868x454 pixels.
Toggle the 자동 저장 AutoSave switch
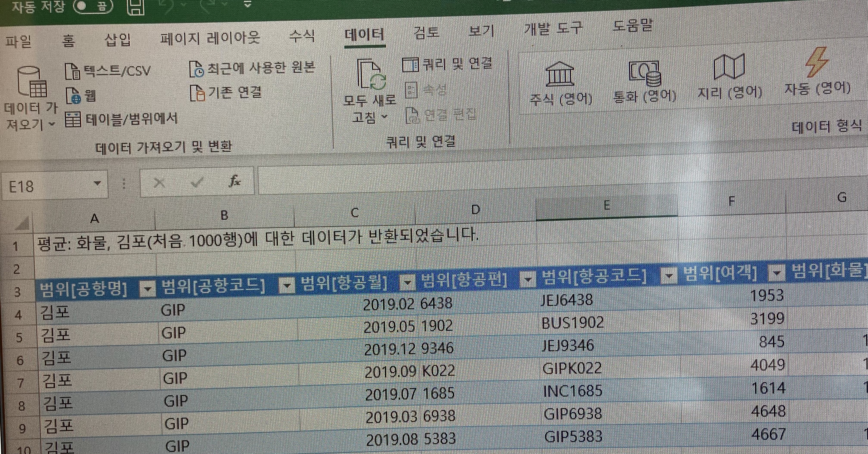coord(92,7)
